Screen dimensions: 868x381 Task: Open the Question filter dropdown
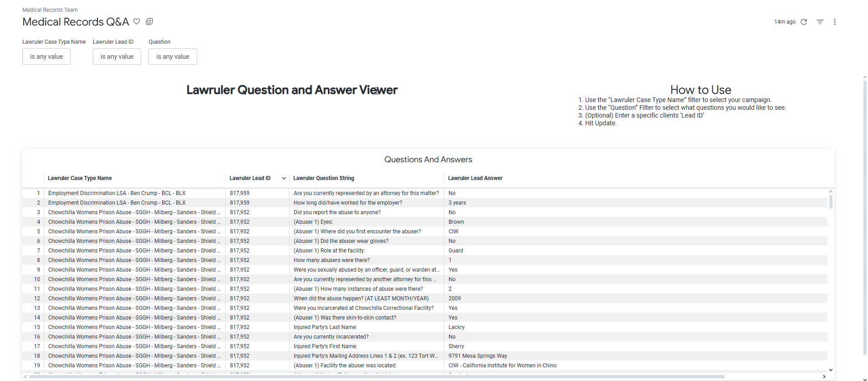[173, 57]
